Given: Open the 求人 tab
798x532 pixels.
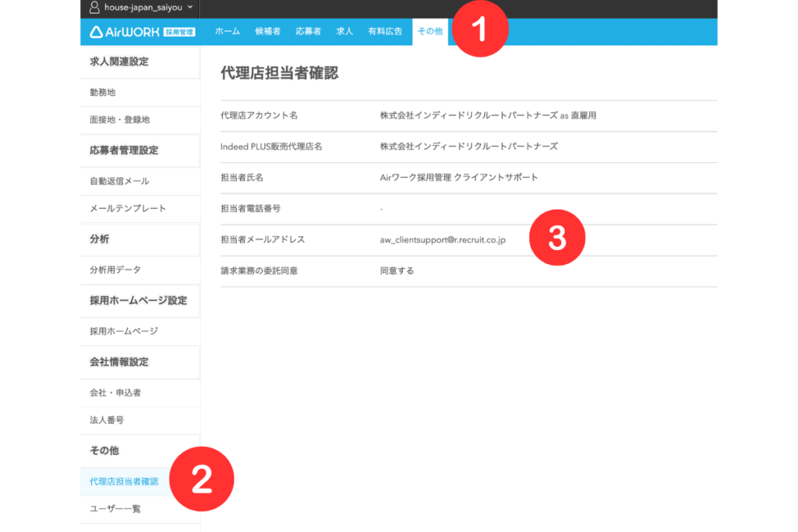Looking at the screenshot, I should click(344, 31).
